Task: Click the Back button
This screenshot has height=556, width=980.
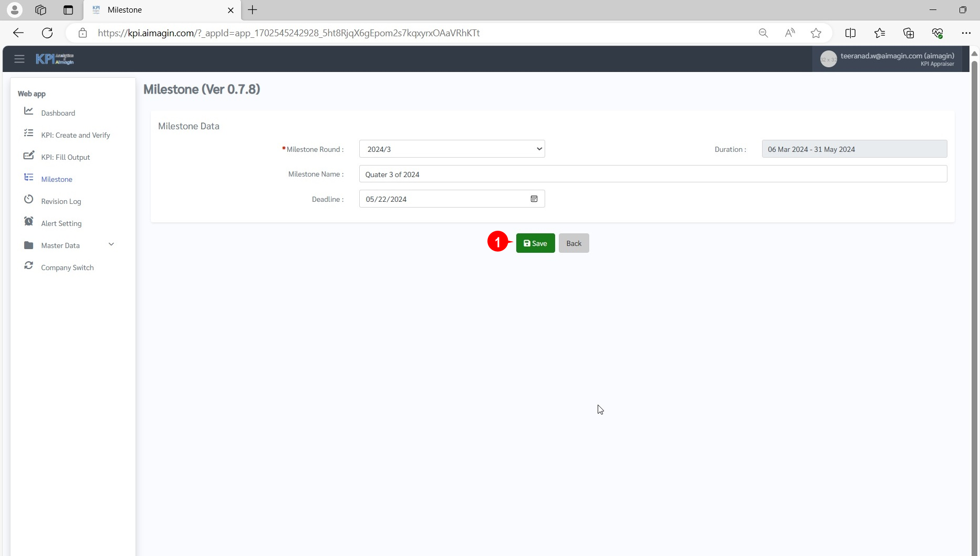Action: coord(574,243)
